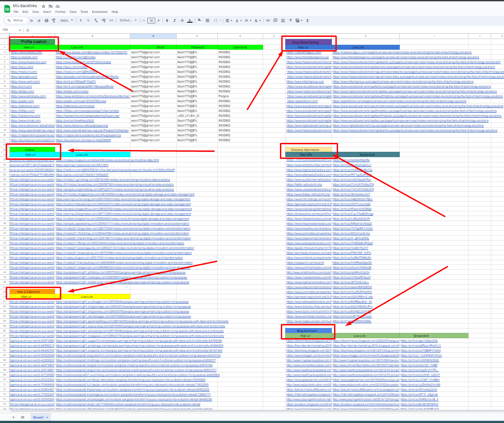The image size is (504, 423).
Task: Click the Print icon
Action: point(47,20)
